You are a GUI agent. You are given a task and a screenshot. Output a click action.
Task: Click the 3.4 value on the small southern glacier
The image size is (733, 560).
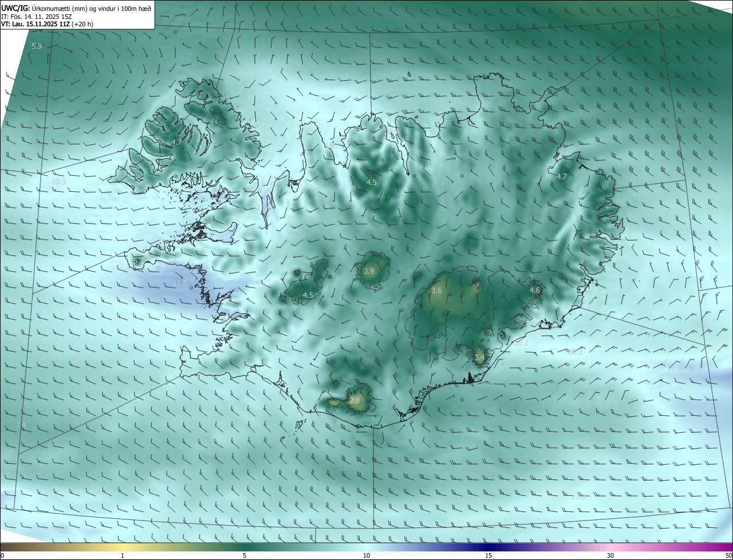click(x=479, y=358)
